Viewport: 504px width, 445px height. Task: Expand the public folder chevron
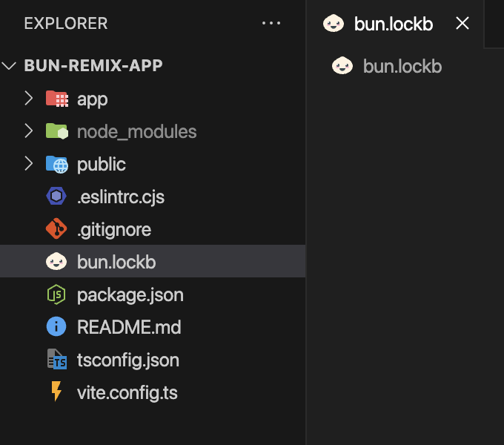tap(29, 163)
